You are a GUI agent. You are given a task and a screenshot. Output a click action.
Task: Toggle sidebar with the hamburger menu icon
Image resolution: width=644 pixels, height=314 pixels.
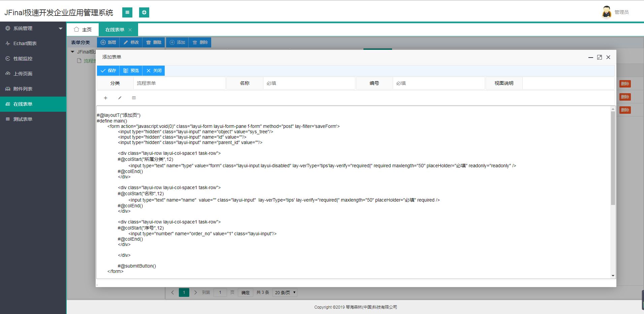127,12
